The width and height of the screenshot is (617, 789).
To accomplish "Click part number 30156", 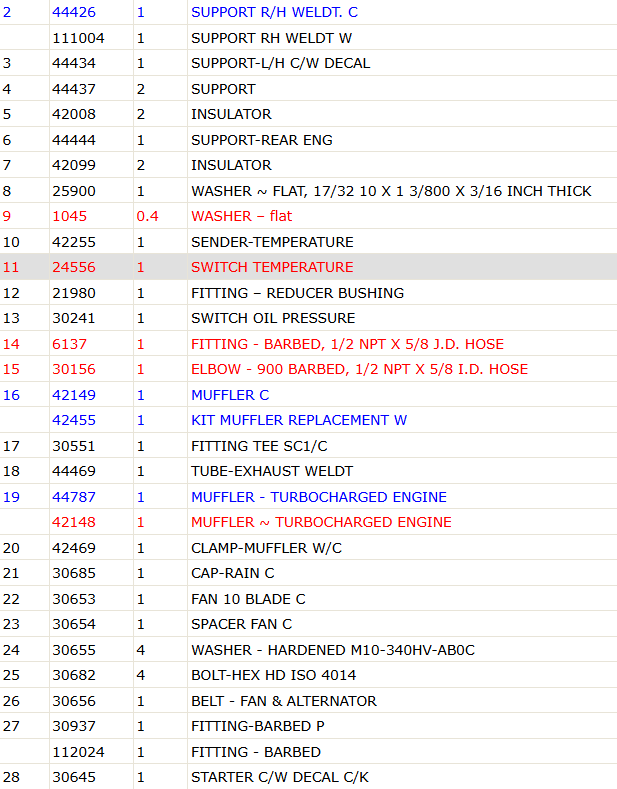I will coord(74,369).
